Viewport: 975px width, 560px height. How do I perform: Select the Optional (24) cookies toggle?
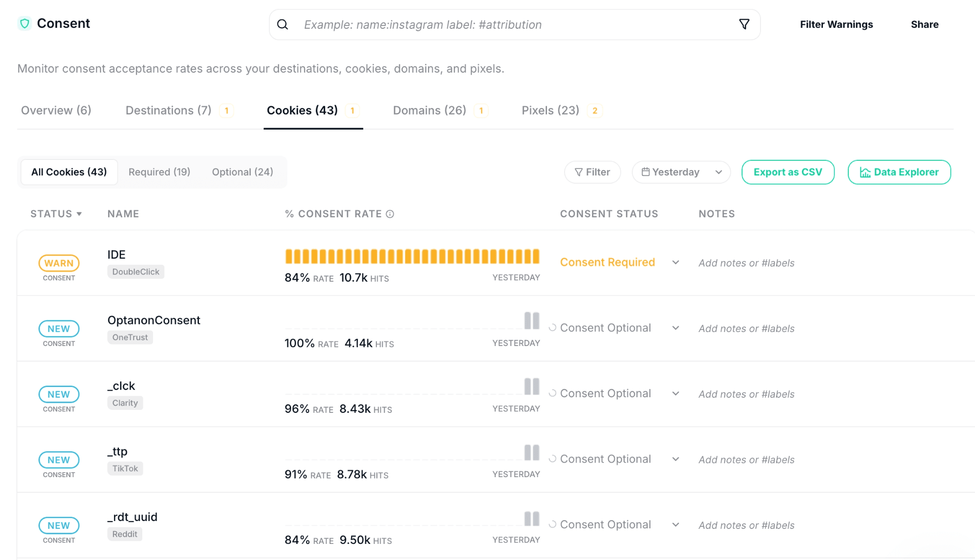point(242,172)
